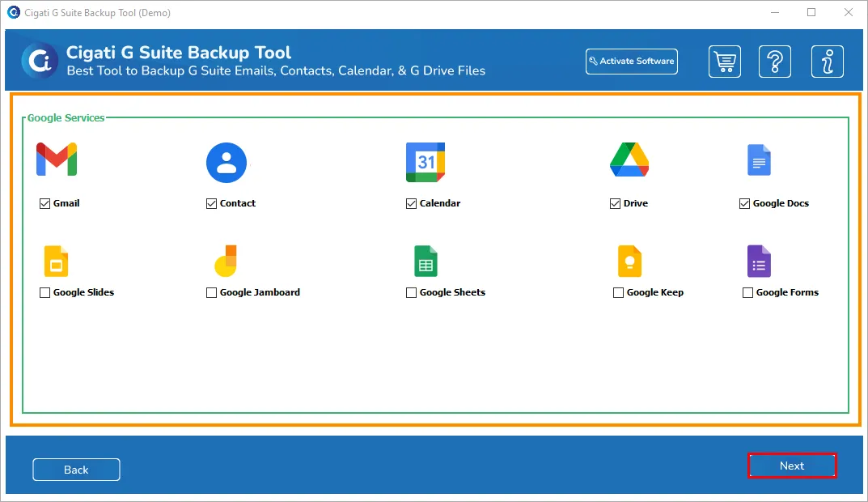Screen dimensions: 868x502
Task: Click the Cigati G Suite Backup Tool heading
Action: click(x=178, y=53)
